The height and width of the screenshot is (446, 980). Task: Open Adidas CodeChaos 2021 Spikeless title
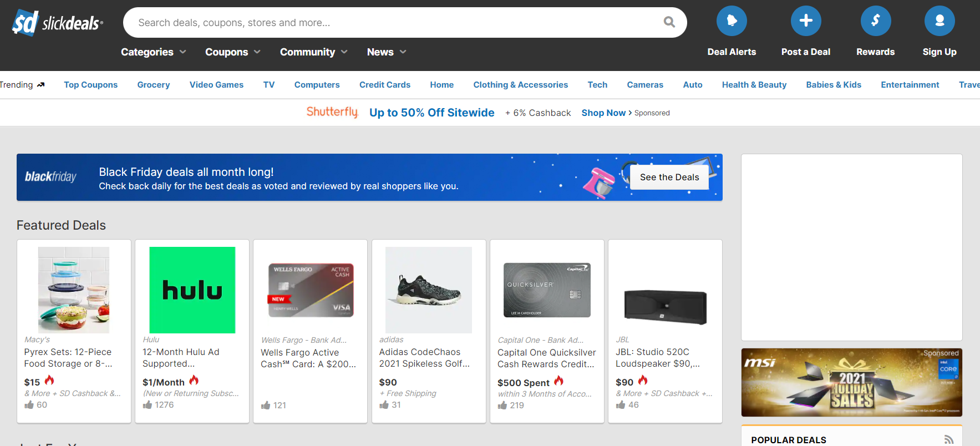pyautogui.click(x=424, y=358)
